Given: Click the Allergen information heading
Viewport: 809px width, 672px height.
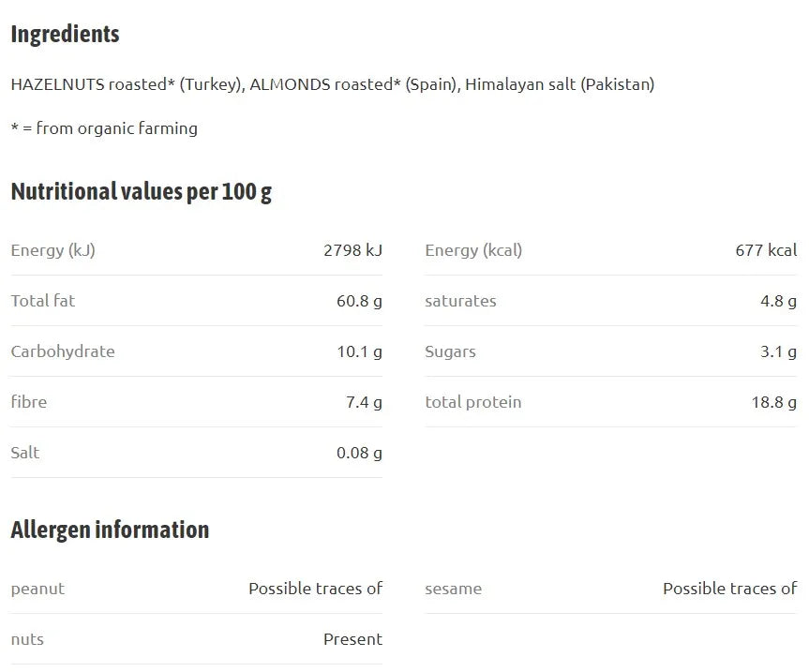Looking at the screenshot, I should coord(110,530).
